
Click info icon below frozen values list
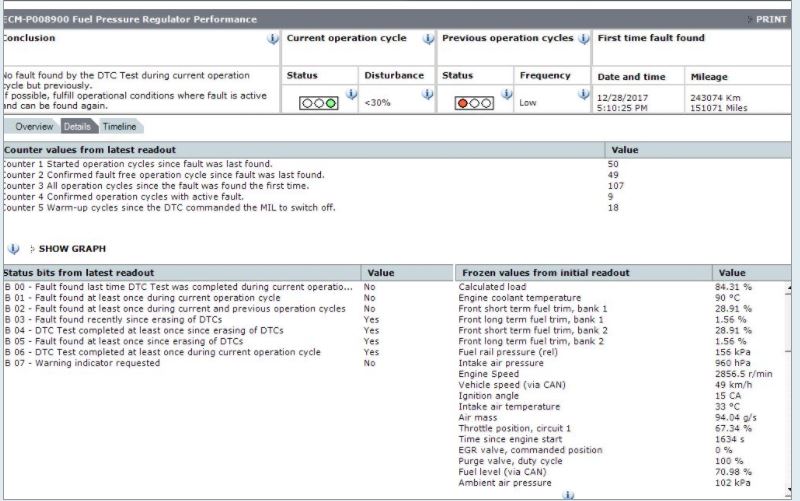(569, 494)
